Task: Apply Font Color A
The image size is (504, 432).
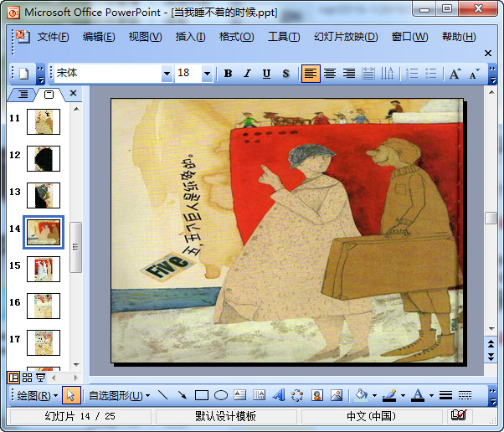Action: coord(418,395)
